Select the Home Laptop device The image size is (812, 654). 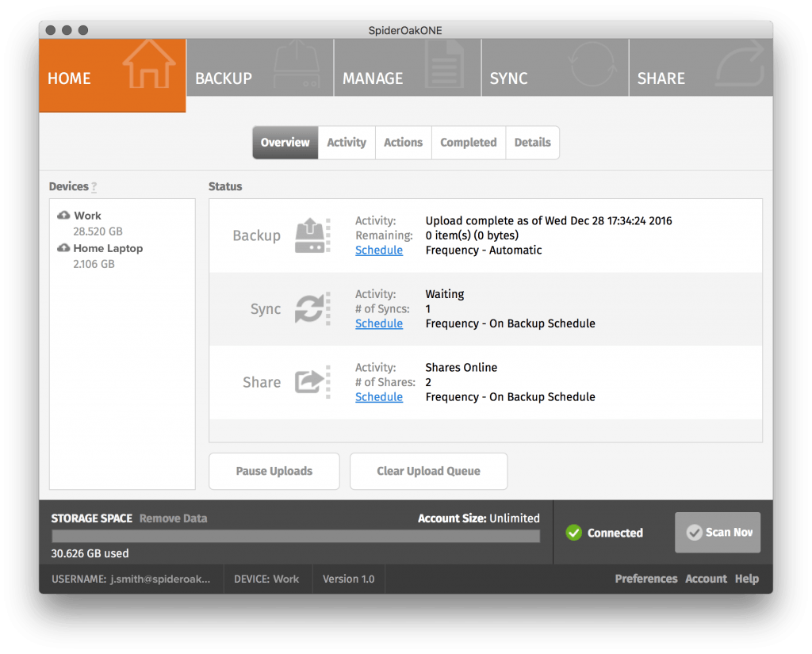click(x=108, y=249)
